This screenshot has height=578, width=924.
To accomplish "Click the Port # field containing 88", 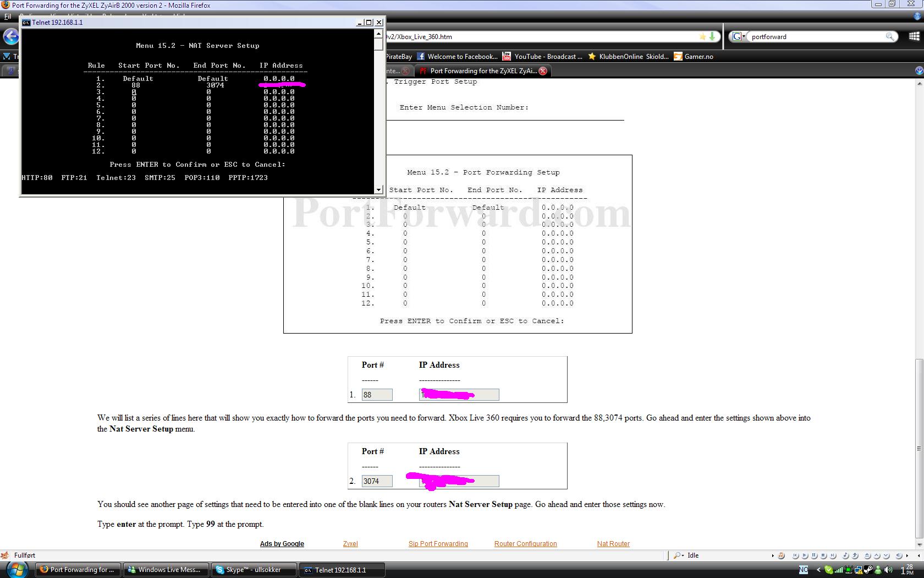I will [x=377, y=395].
